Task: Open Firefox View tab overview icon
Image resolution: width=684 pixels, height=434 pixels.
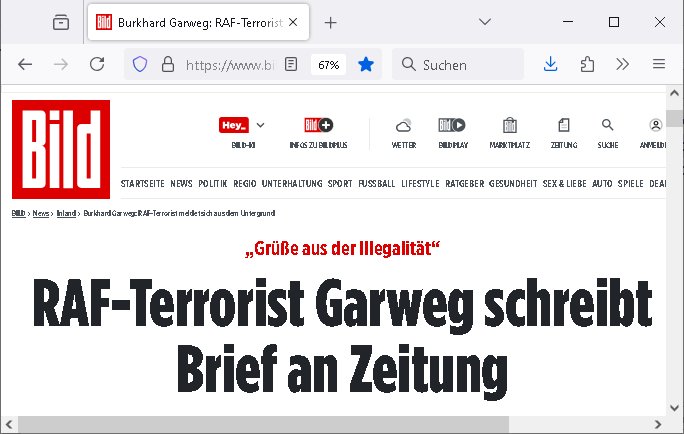Action: [x=61, y=22]
